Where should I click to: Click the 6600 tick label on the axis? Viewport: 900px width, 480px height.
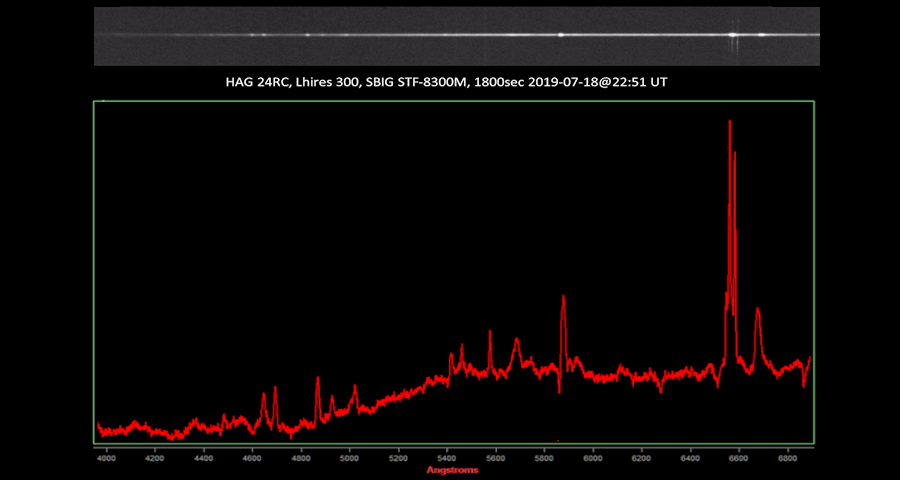(739, 458)
